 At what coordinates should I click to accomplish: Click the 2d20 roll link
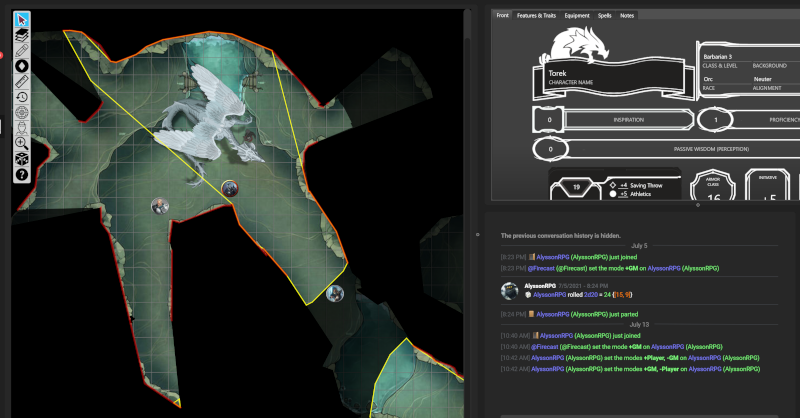pos(591,295)
